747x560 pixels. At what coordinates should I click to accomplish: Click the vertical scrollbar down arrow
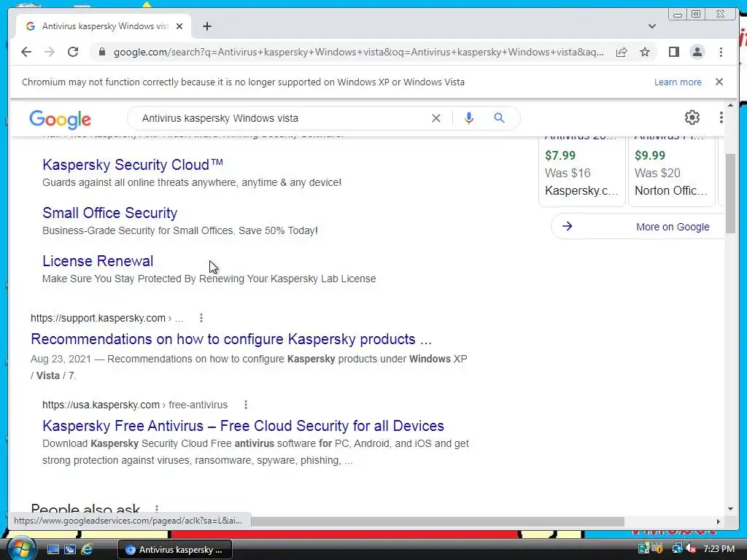[x=731, y=509]
